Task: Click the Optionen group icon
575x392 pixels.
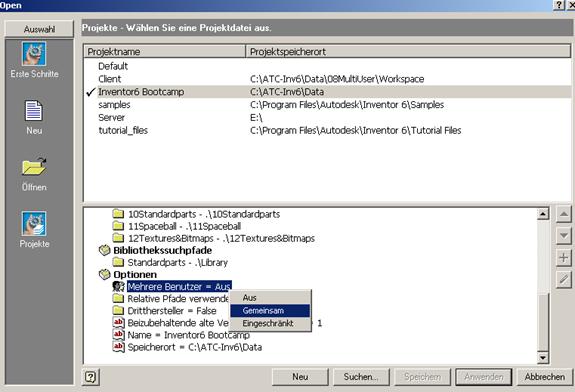Action: (105, 274)
